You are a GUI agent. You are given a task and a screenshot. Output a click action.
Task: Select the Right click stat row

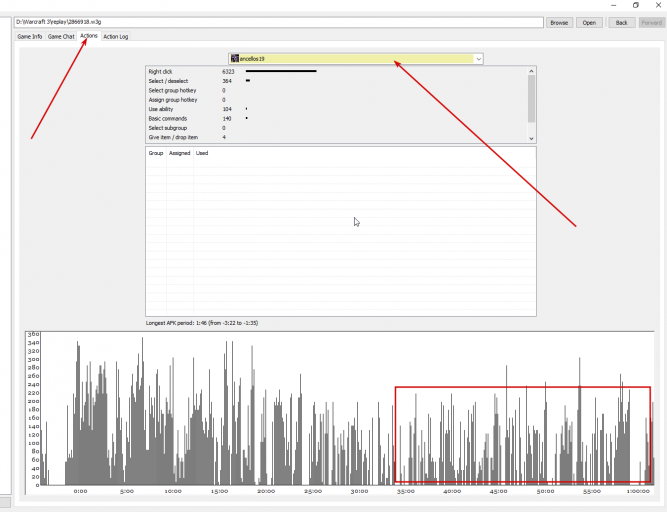click(x=336, y=71)
